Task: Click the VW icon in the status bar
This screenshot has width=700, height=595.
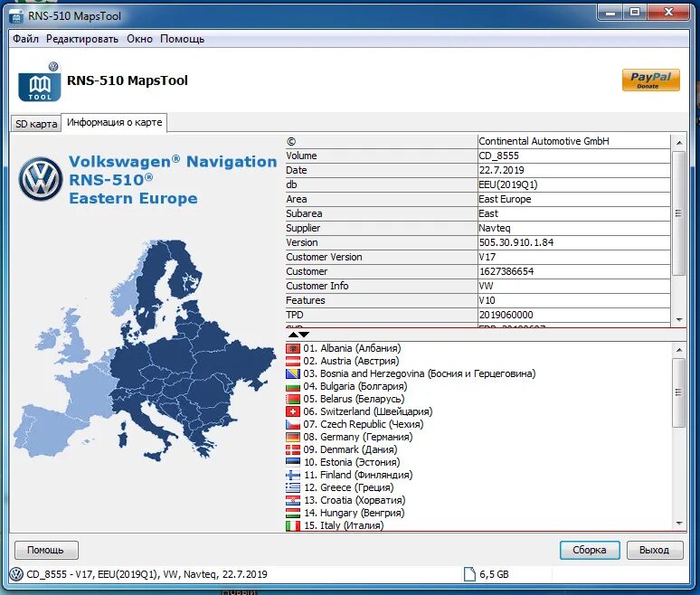Action: coord(16,574)
